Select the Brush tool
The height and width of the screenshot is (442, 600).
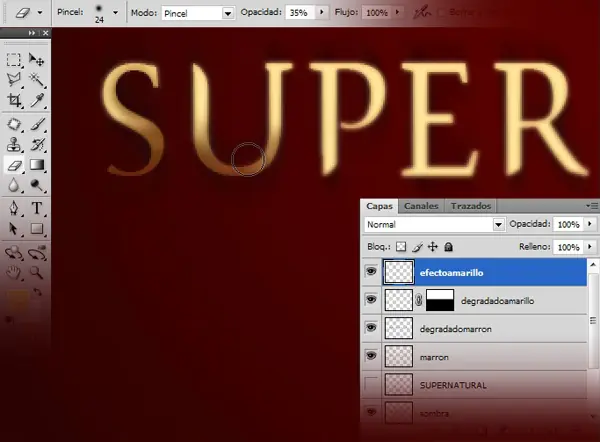[x=37, y=124]
